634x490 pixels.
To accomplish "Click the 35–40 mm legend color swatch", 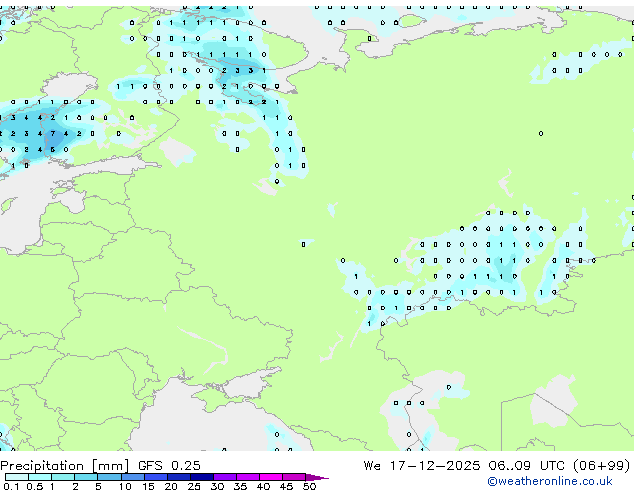I will point(248,477).
